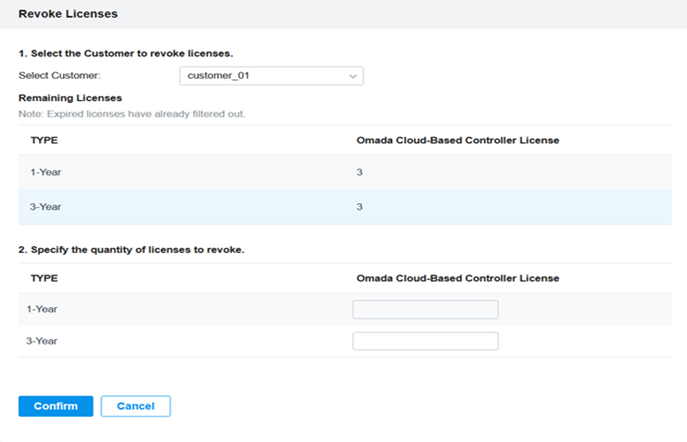This screenshot has height=442, width=687.
Task: Click the TYPE header in the Remaining Licenses table
Action: pos(44,140)
